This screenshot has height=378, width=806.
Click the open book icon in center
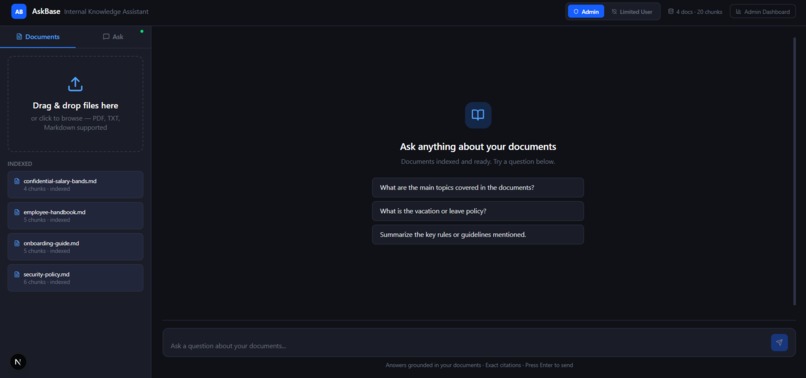tap(478, 115)
